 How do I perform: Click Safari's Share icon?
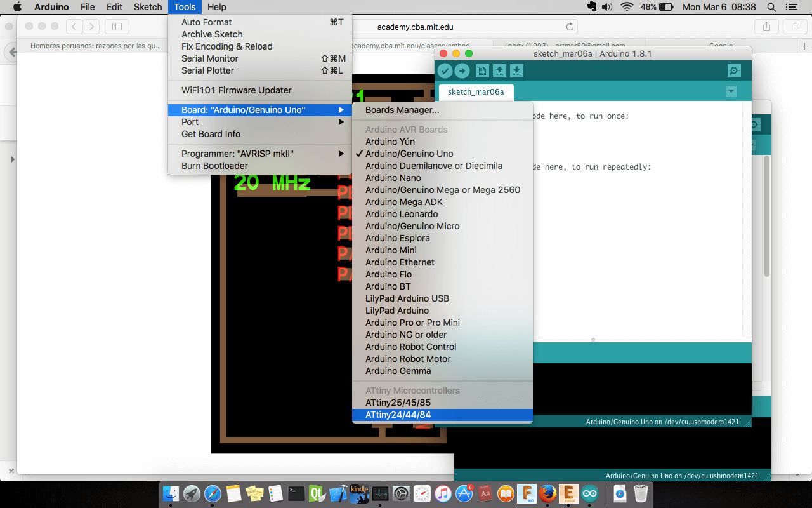(766, 27)
